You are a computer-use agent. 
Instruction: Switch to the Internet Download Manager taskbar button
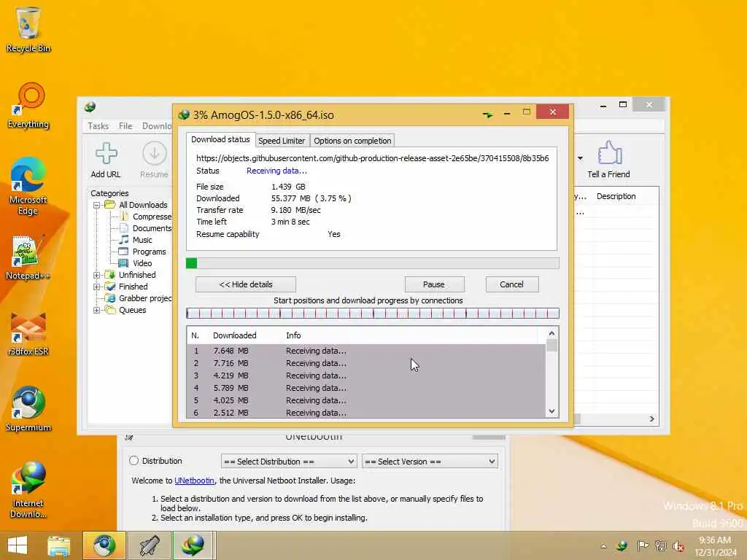click(193, 545)
